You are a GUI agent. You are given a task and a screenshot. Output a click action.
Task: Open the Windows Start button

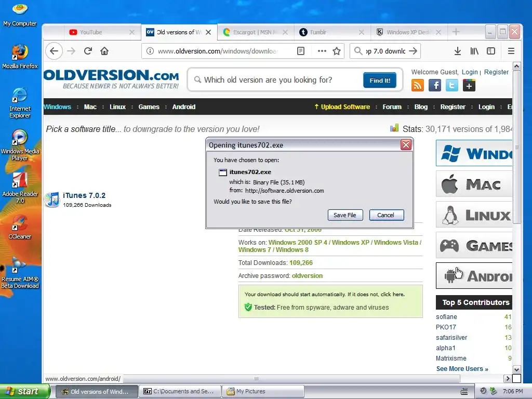(24, 392)
